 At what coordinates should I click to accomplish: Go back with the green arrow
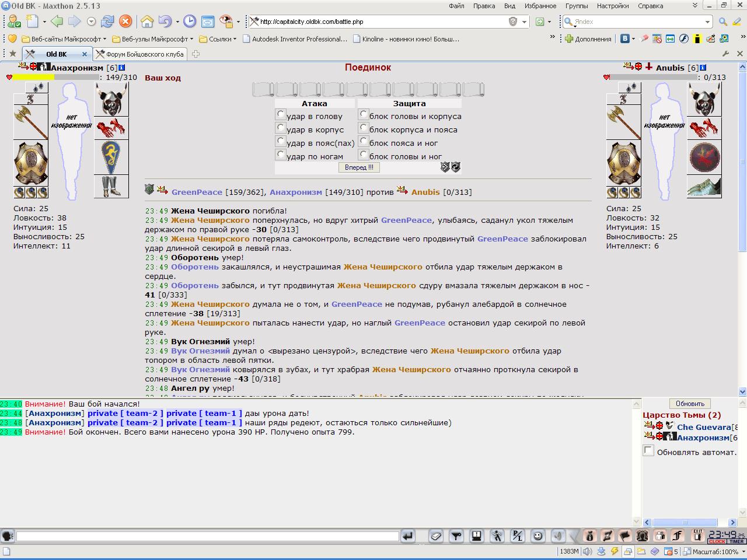click(x=57, y=22)
